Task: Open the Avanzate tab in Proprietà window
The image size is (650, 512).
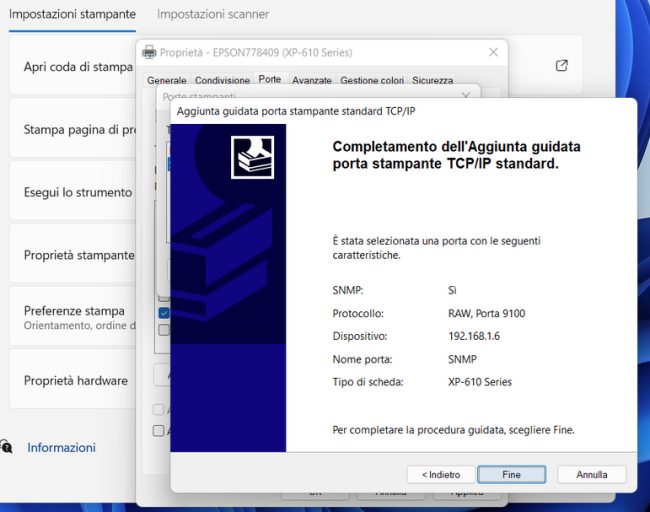Action: 312,80
